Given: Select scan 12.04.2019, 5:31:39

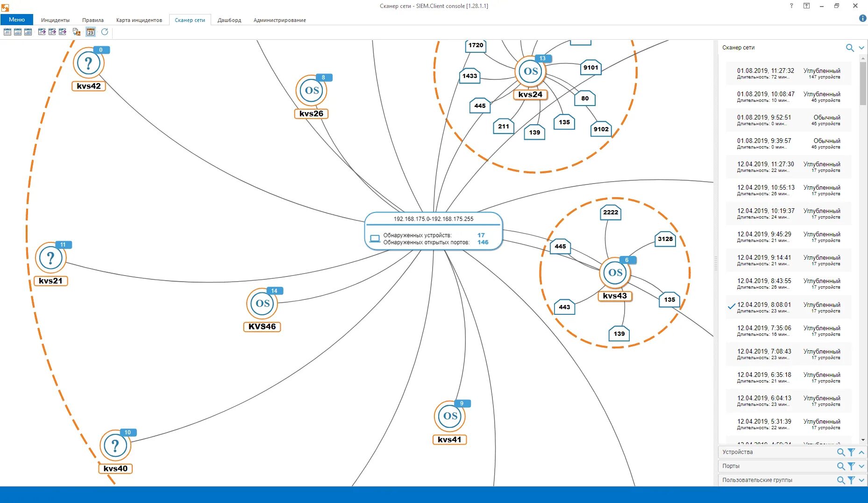Looking at the screenshot, I should coord(789,424).
